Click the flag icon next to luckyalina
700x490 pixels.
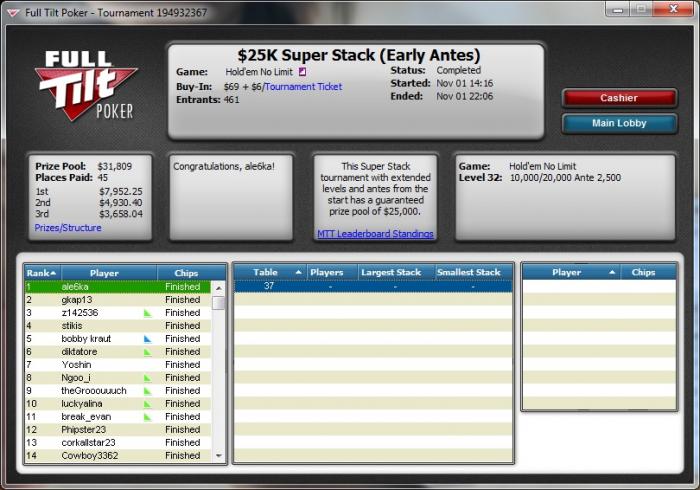pyautogui.click(x=148, y=404)
